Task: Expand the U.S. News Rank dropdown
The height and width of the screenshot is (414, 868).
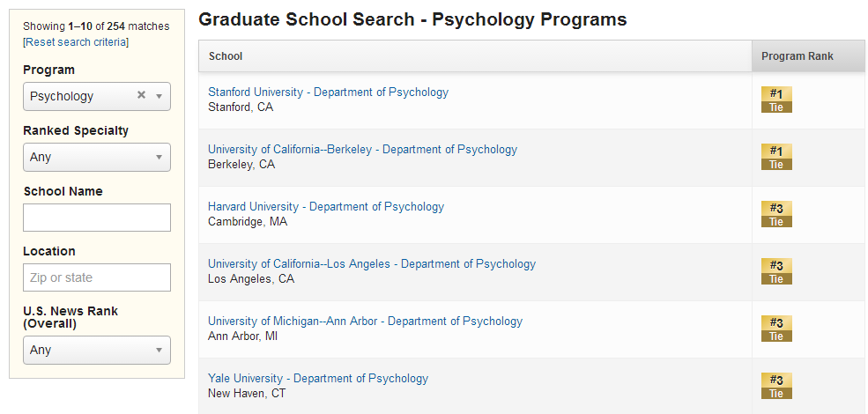Action: tap(97, 350)
